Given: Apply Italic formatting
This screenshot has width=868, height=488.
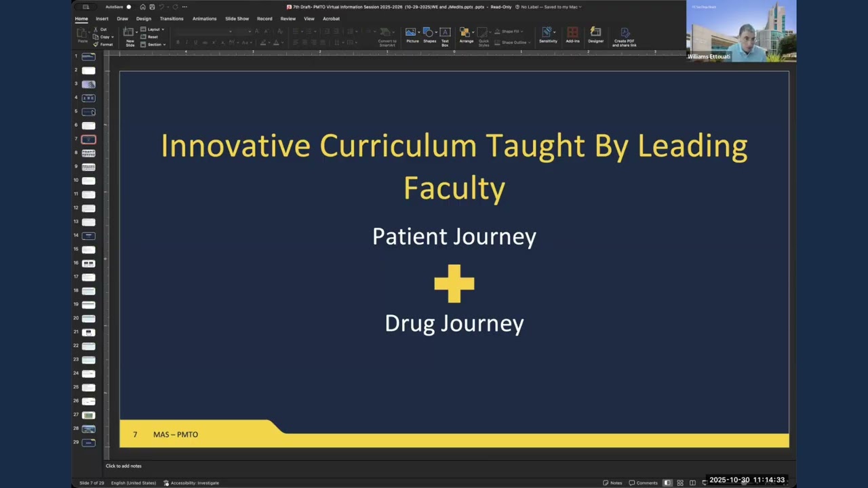Looking at the screenshot, I should point(186,43).
